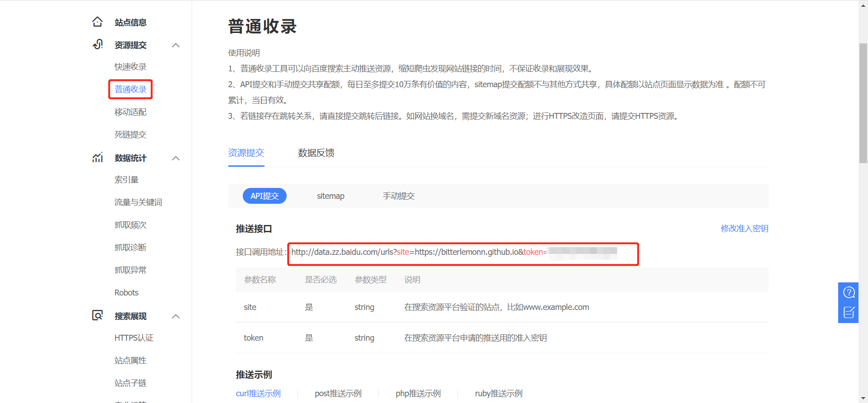Viewport: 868px width, 403px height.
Task: Open 抓取异常 page
Action: [130, 270]
